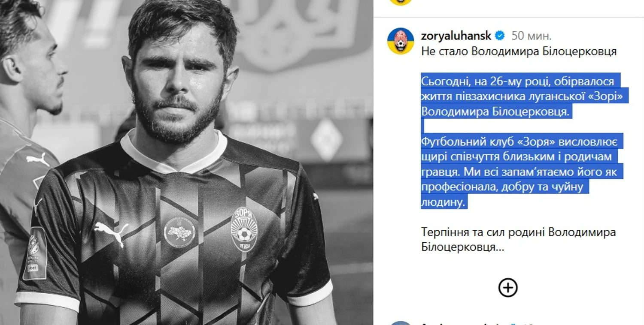Click the bearded player's face in the photo
The height and width of the screenshot is (325, 644).
click(179, 86)
